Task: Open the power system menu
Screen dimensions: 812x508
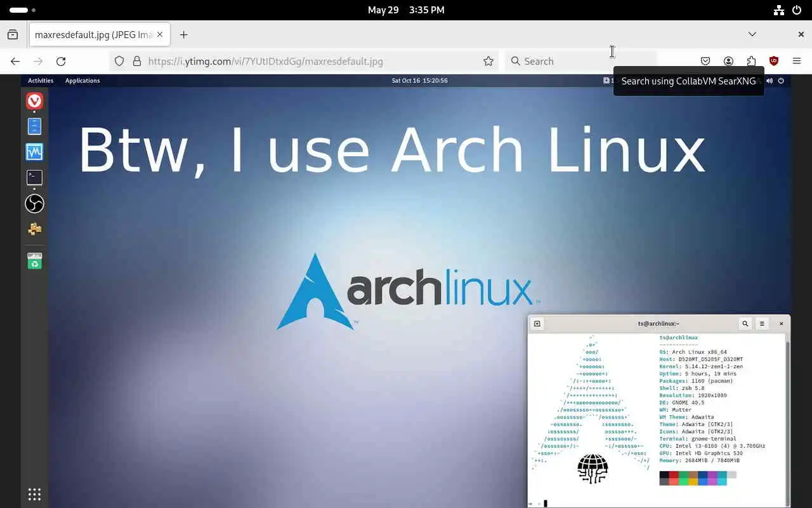Action: 797,10
